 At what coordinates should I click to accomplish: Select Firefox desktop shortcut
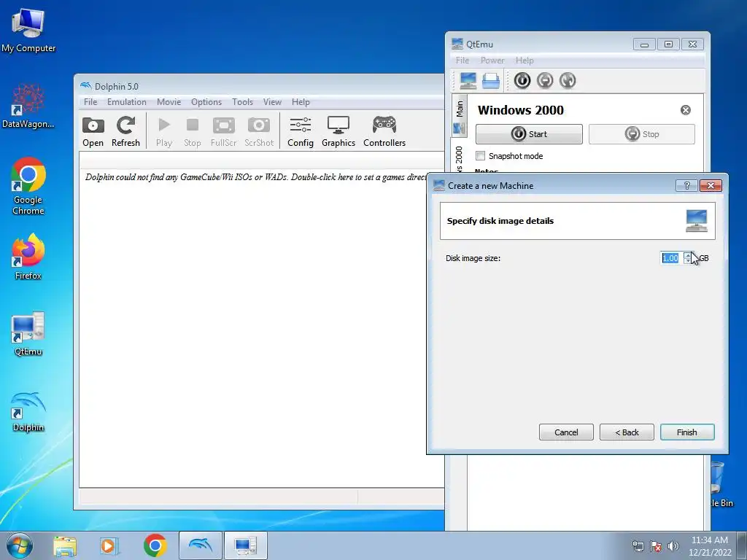click(28, 256)
